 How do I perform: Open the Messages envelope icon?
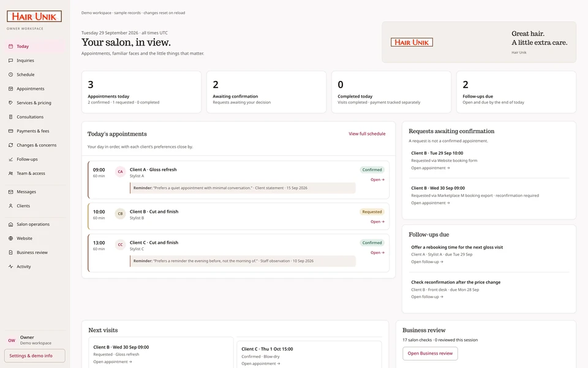[x=10, y=191]
